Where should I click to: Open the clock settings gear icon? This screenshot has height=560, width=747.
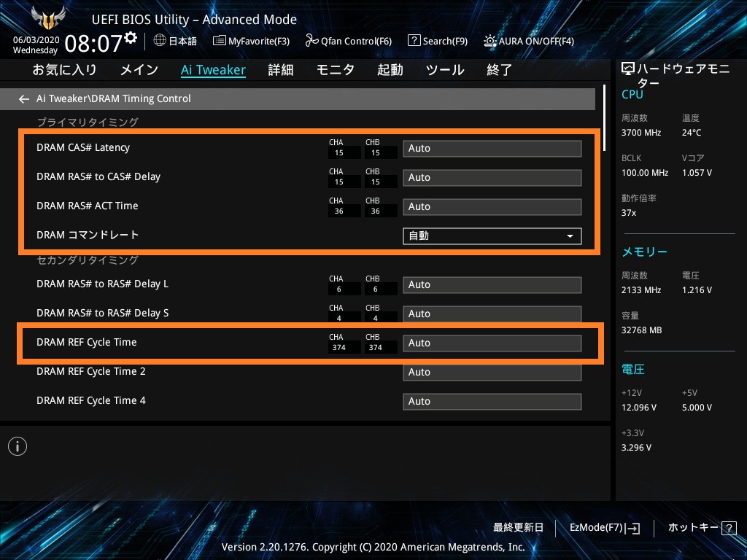coord(131,37)
